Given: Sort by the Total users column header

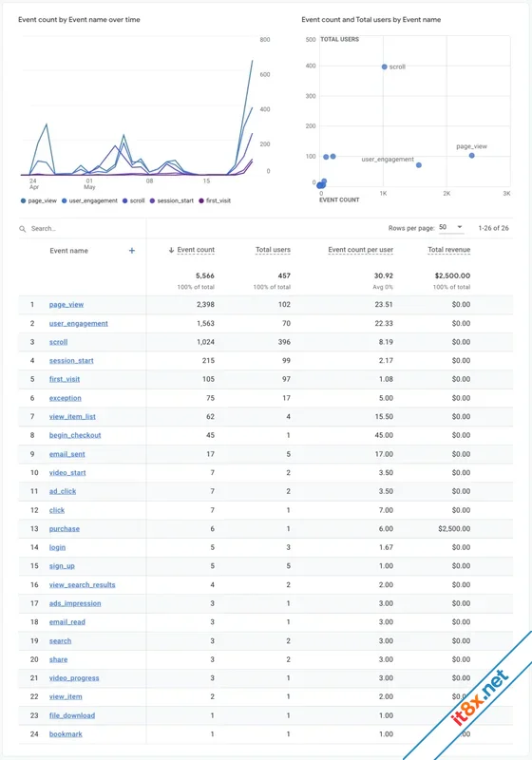Looking at the screenshot, I should point(273,250).
